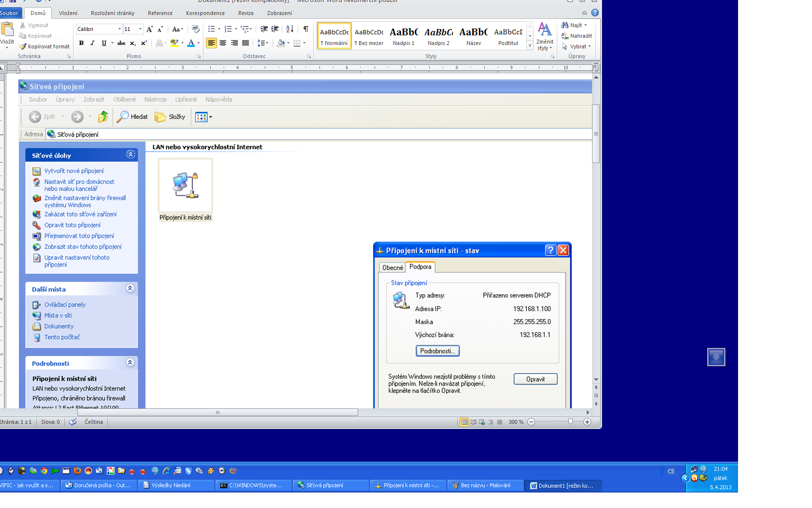Apply the Podtitul style
This screenshot has width=812, height=508.
508,36
